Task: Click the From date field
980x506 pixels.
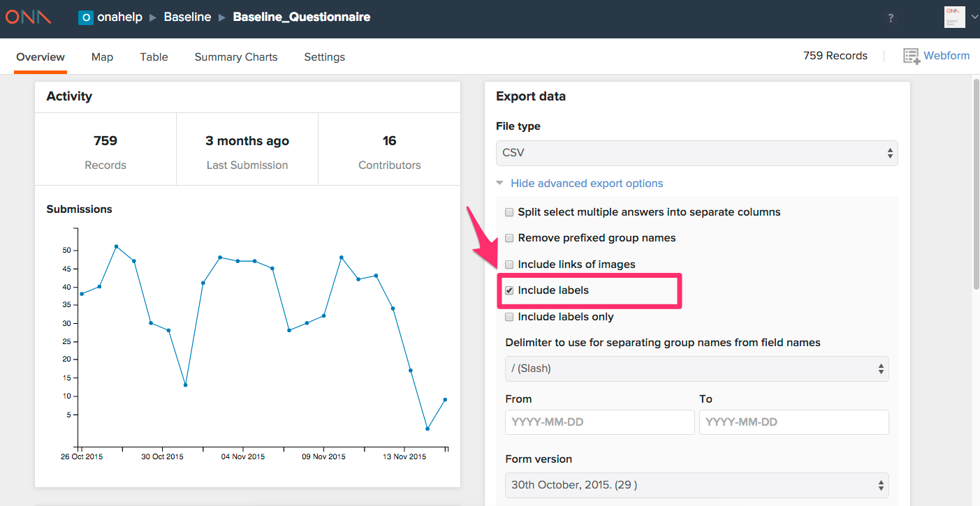Action: click(599, 422)
